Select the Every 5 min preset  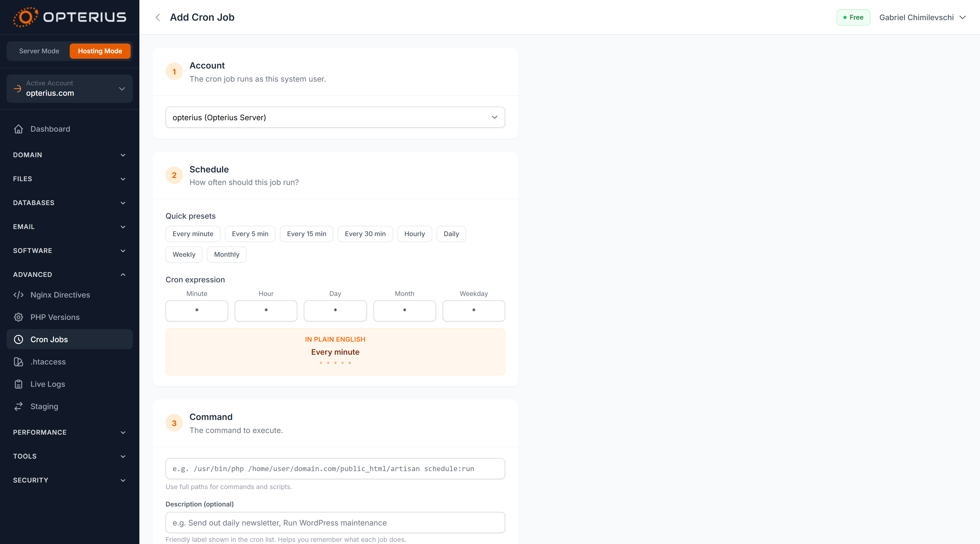250,234
